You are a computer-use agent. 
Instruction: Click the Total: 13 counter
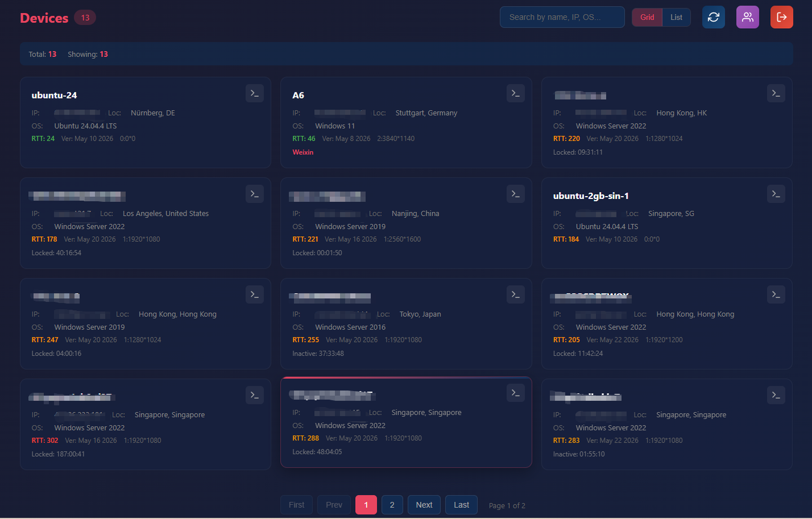click(43, 54)
